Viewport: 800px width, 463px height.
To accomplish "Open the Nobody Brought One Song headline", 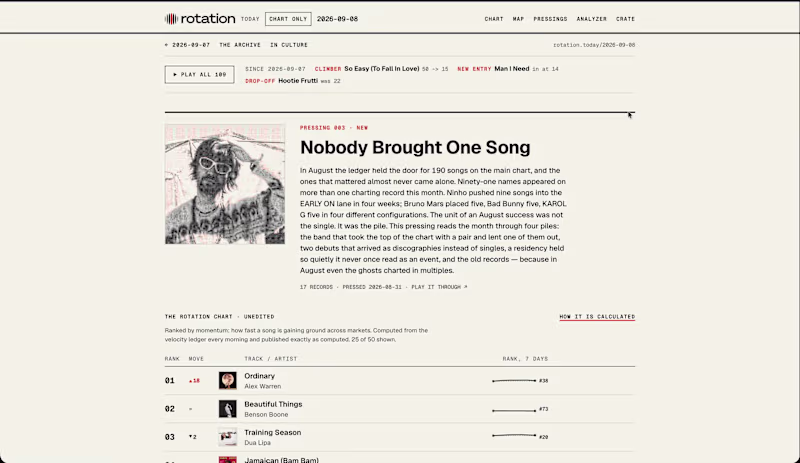I will coord(415,148).
